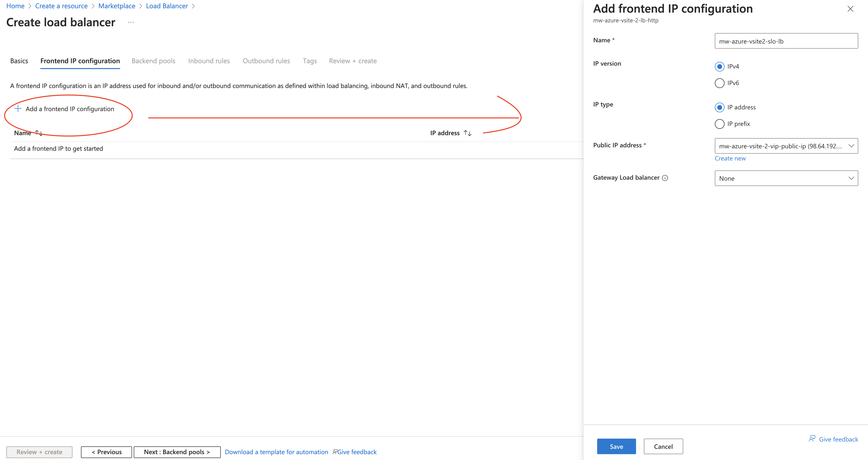Image resolution: width=868 pixels, height=460 pixels.
Task: Select the IPv4 radio button
Action: click(720, 66)
